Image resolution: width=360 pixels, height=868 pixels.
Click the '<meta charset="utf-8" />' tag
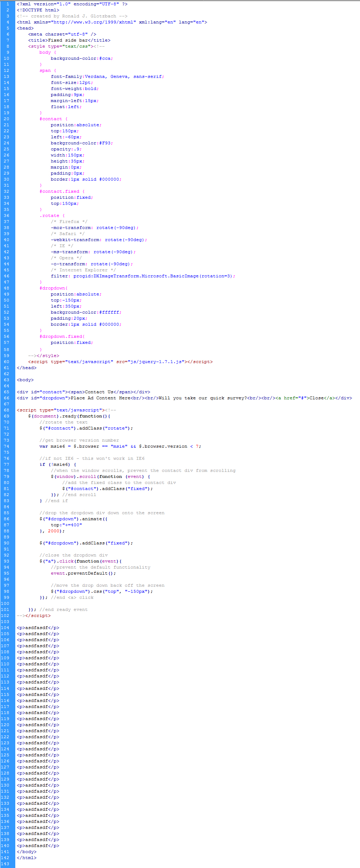(x=62, y=34)
